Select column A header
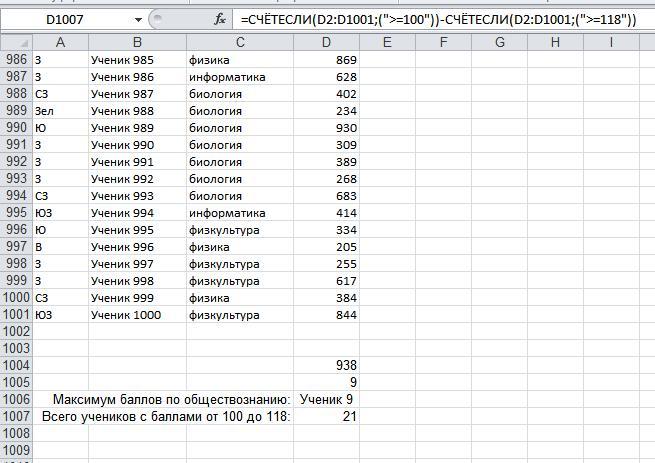 61,42
